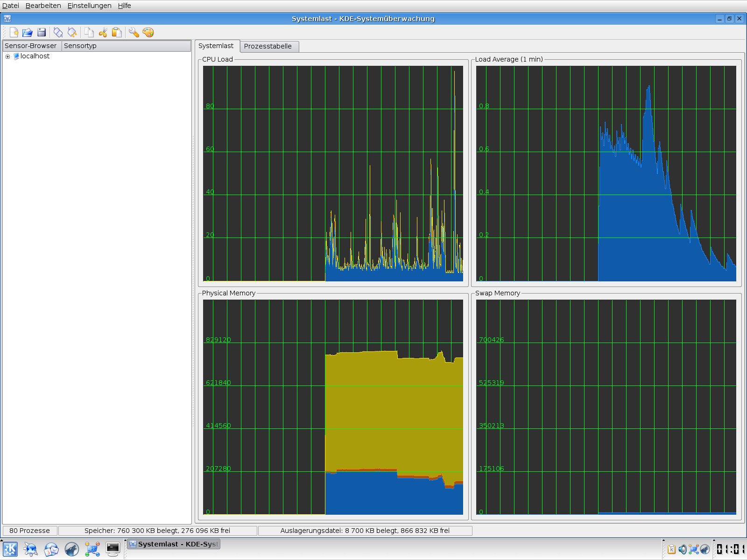Click the 'Auslagerungsdatei: 8 700 KB belegt' status text
This screenshot has width=747, height=560.
365,531
